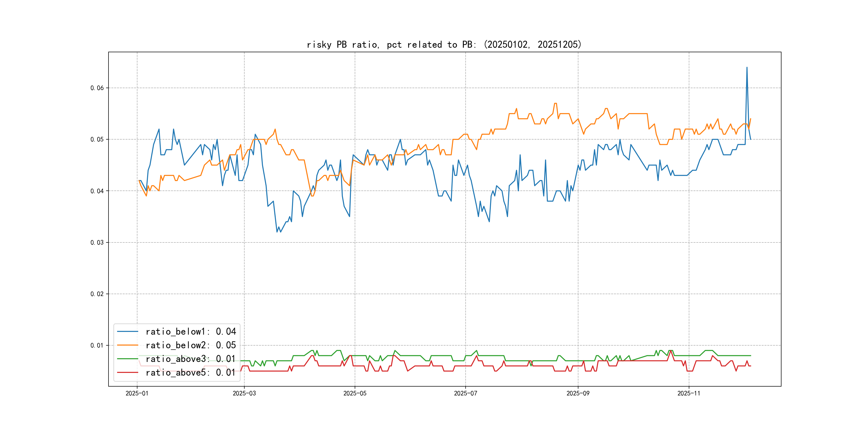Click the 0.03 y-axis tick label
This screenshot has width=868, height=434.
pyautogui.click(x=97, y=243)
